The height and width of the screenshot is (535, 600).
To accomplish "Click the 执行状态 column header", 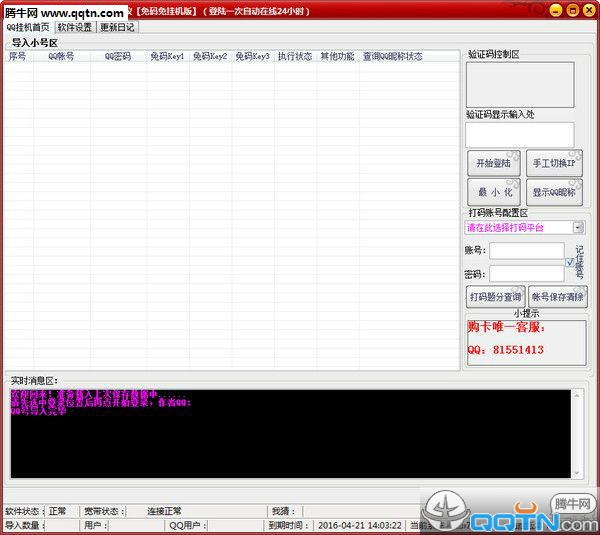I will [295, 57].
